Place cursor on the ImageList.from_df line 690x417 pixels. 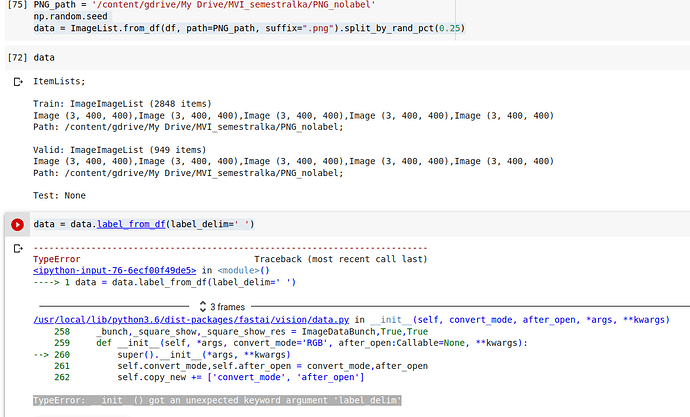pyautogui.click(x=249, y=29)
